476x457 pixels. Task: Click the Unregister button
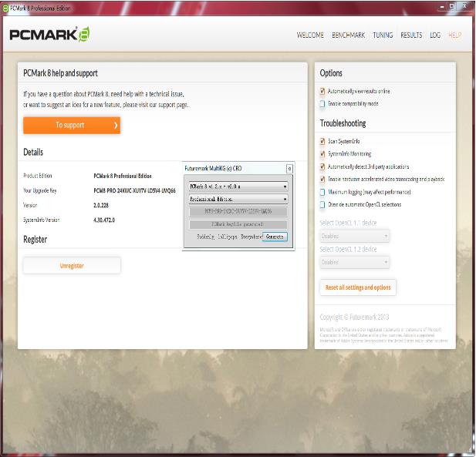click(72, 266)
